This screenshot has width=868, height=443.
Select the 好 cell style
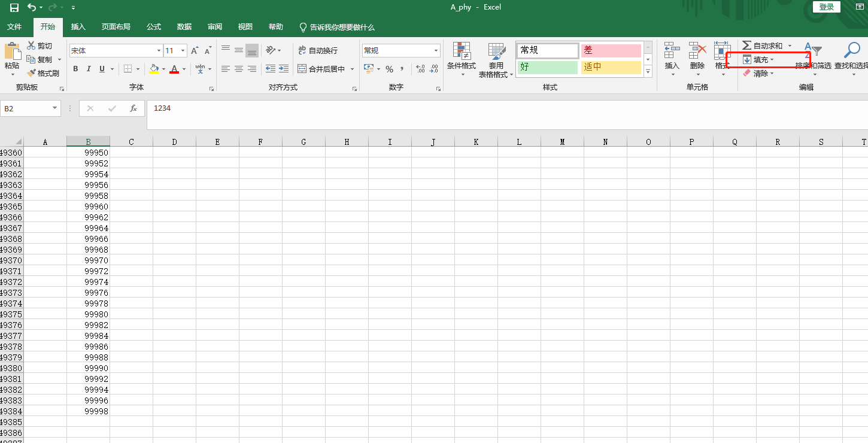click(x=548, y=67)
